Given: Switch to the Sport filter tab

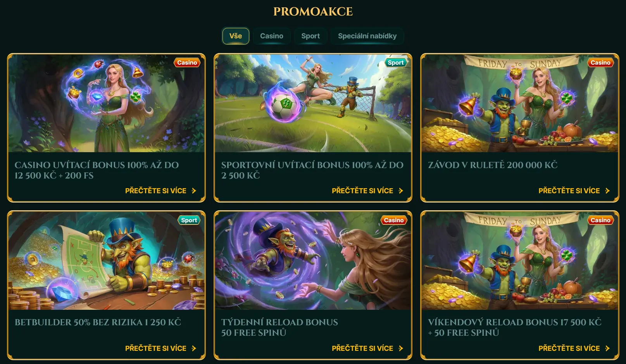Looking at the screenshot, I should tap(310, 36).
